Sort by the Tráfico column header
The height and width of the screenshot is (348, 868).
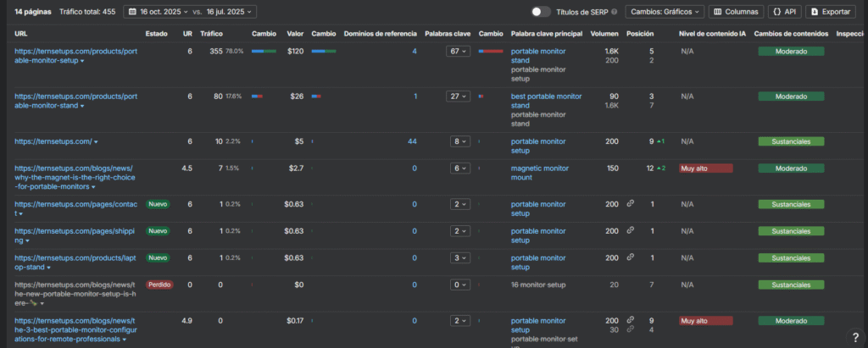212,34
